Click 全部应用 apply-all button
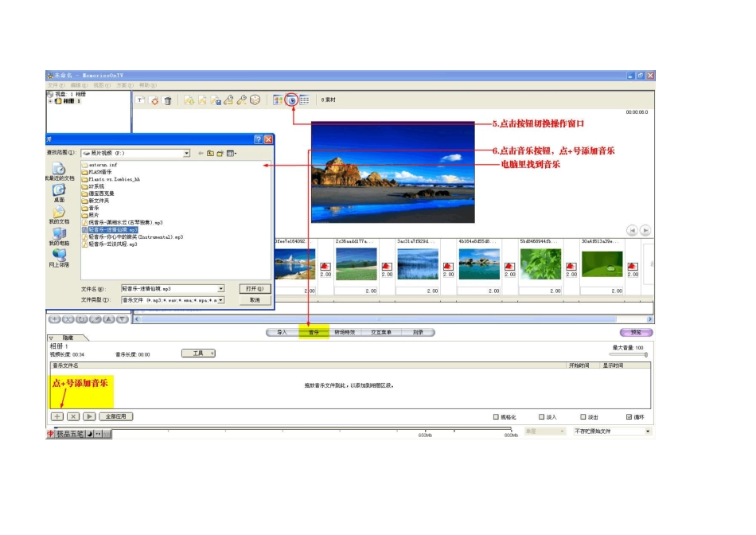This screenshot has height=535, width=756. click(x=115, y=416)
